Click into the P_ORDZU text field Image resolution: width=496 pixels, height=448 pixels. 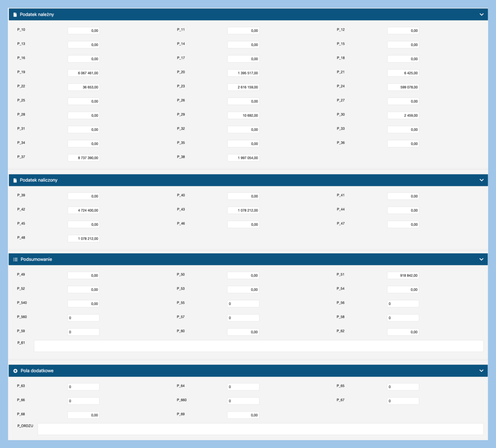pyautogui.click(x=260, y=429)
